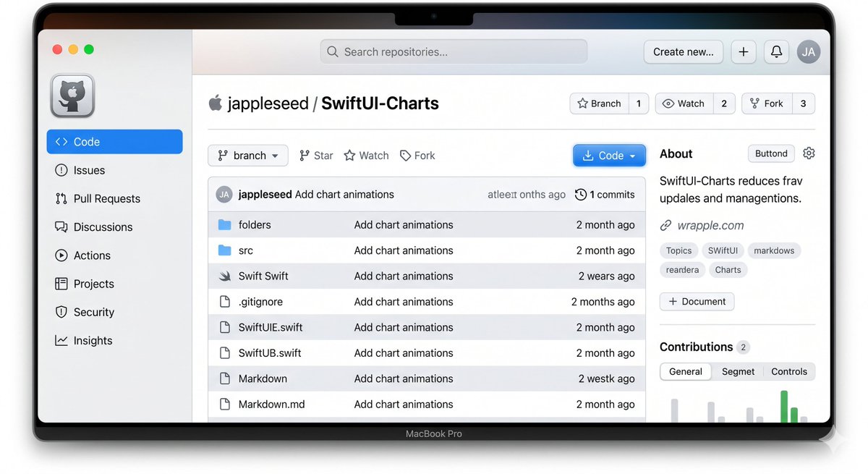868x474 pixels.
Task: Click the folder icon beside folders
Action: point(224,225)
